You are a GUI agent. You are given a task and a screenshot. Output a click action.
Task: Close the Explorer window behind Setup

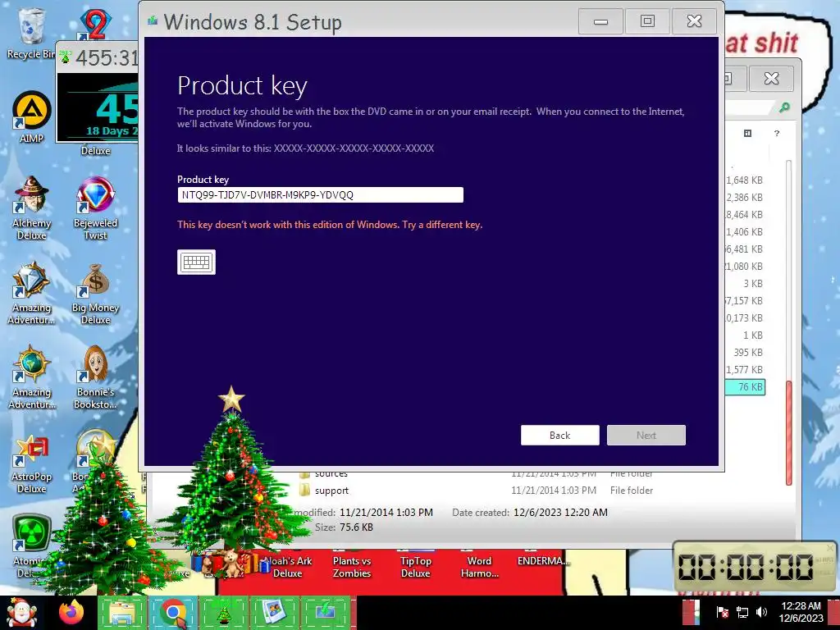click(x=771, y=78)
